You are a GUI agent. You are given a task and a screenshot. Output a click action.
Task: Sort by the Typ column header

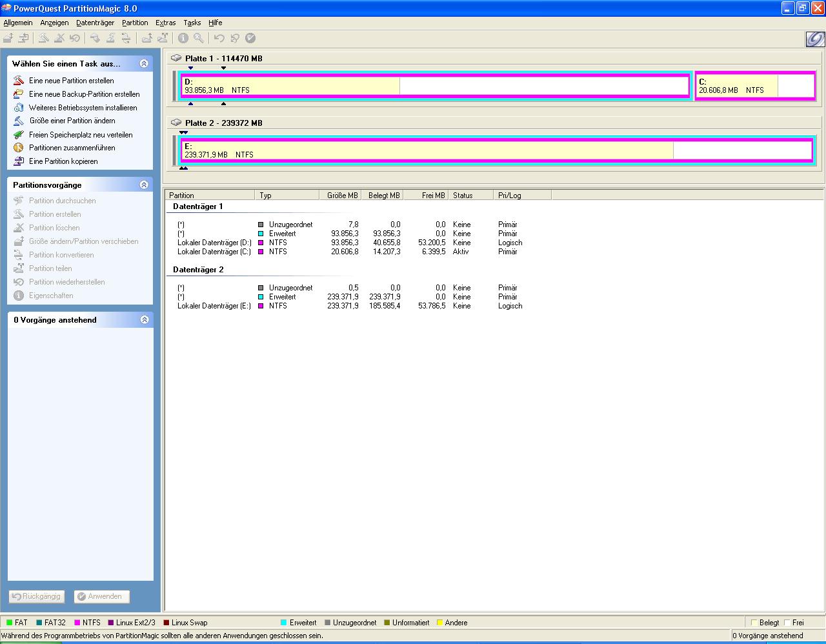287,195
